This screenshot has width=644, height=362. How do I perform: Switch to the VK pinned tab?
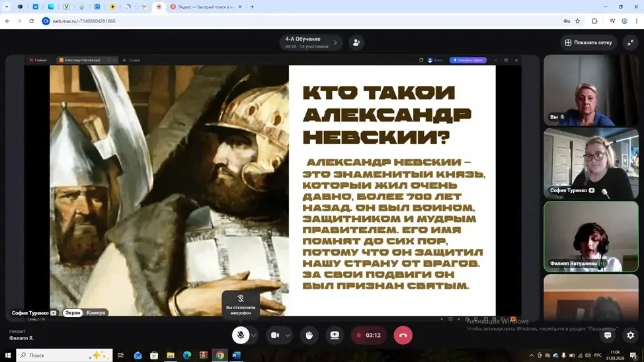35,7
